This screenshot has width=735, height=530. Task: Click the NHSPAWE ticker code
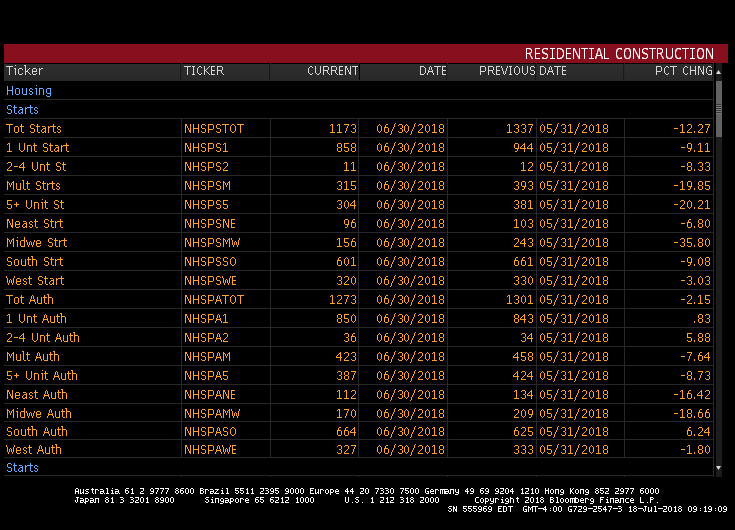[209, 450]
